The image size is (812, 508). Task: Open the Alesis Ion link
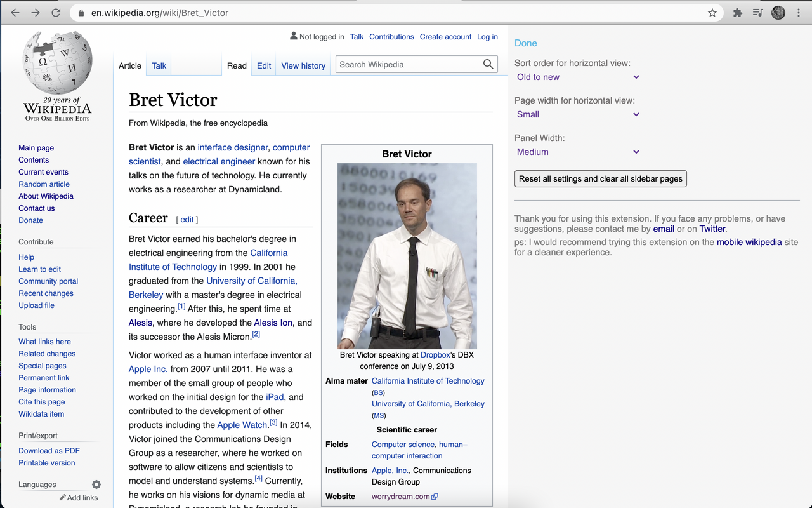273,323
